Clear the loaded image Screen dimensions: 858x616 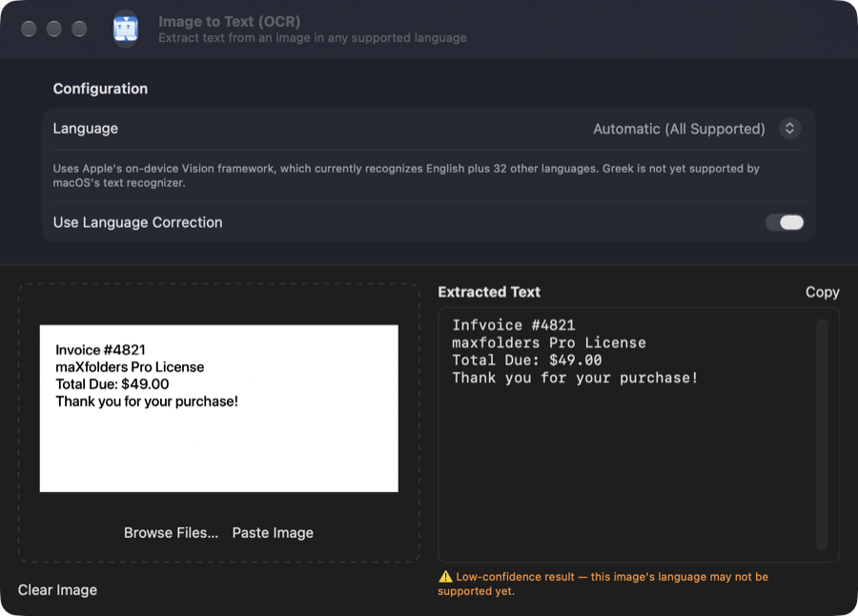click(x=57, y=589)
